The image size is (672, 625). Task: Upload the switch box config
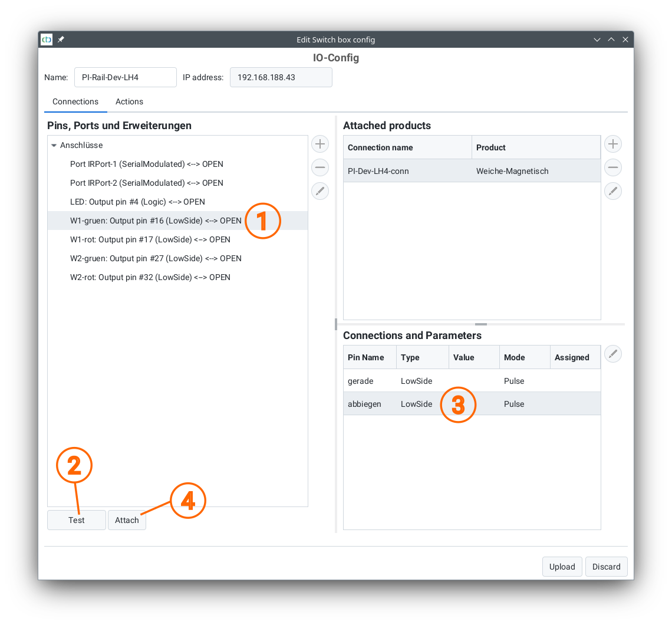tap(562, 567)
